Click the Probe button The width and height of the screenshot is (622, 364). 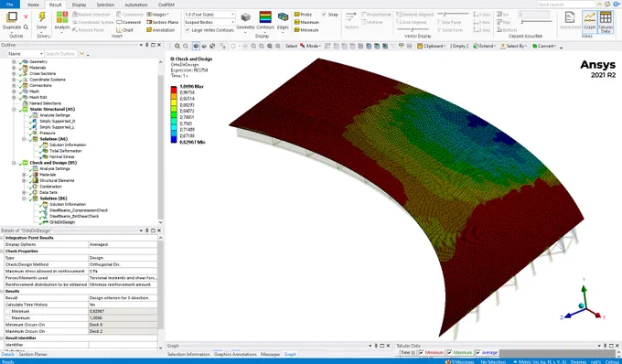point(303,15)
